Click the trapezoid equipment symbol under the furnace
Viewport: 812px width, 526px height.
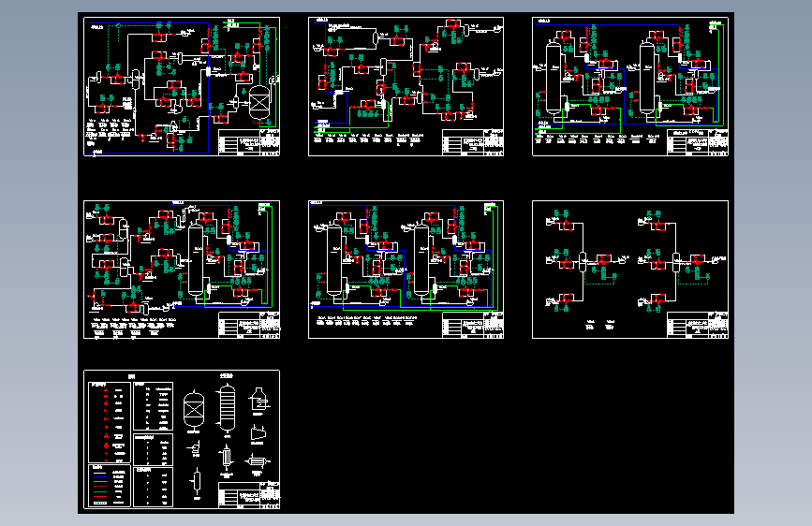(x=258, y=432)
